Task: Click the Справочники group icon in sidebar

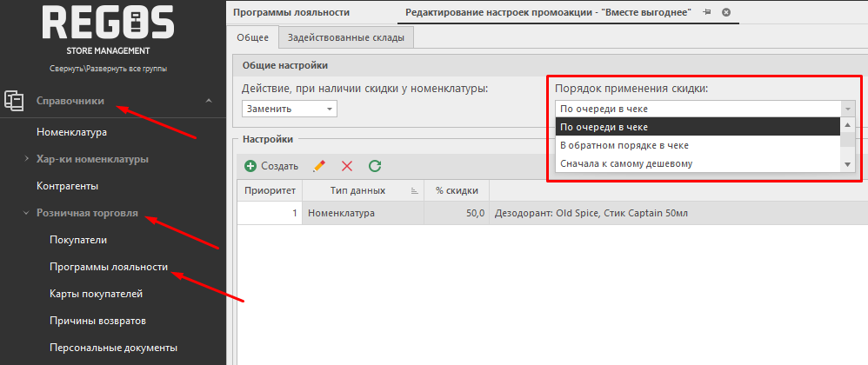Action: (x=14, y=101)
